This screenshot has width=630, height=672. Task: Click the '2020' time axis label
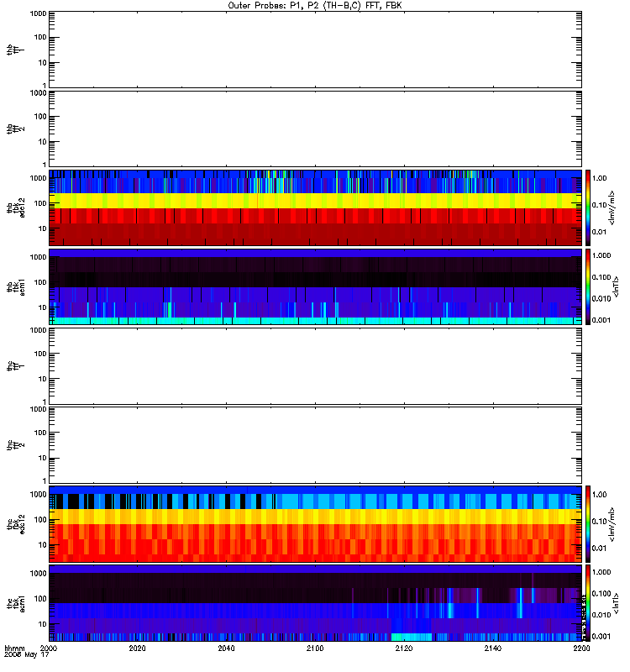coord(137,648)
